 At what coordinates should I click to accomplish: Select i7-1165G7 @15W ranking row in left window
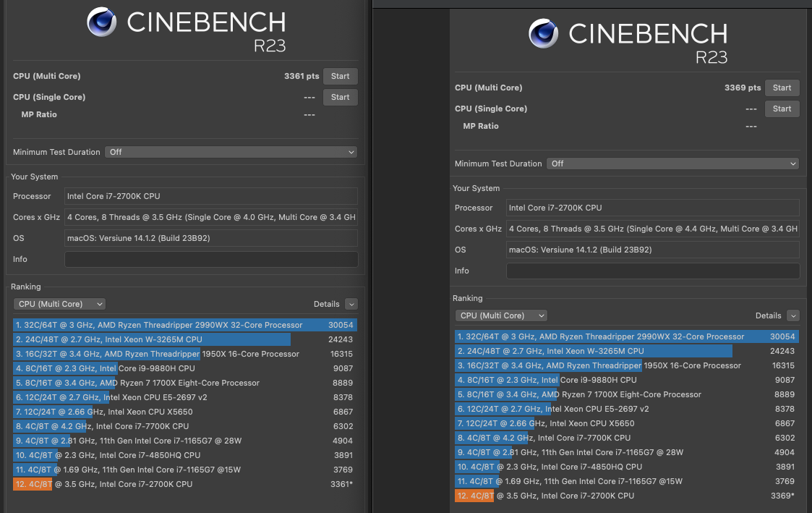185,470
